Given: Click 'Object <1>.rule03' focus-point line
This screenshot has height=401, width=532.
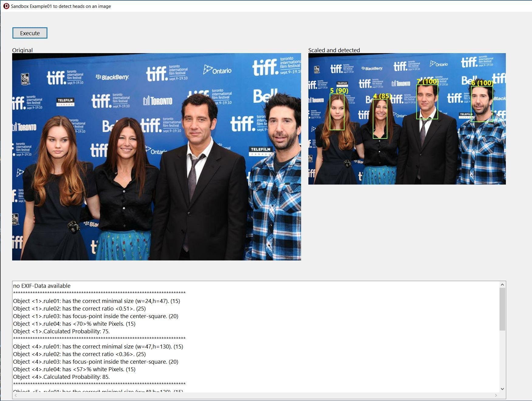Looking at the screenshot, I should click(96, 316).
